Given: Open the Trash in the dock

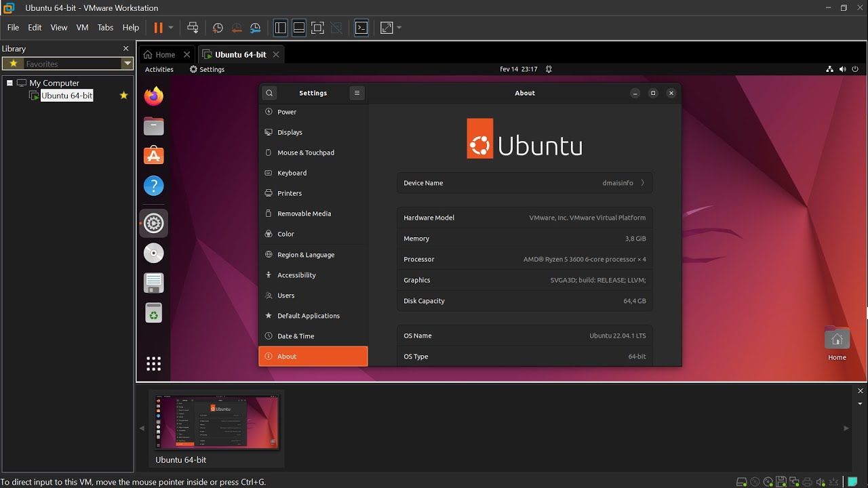Looking at the screenshot, I should pos(154,312).
